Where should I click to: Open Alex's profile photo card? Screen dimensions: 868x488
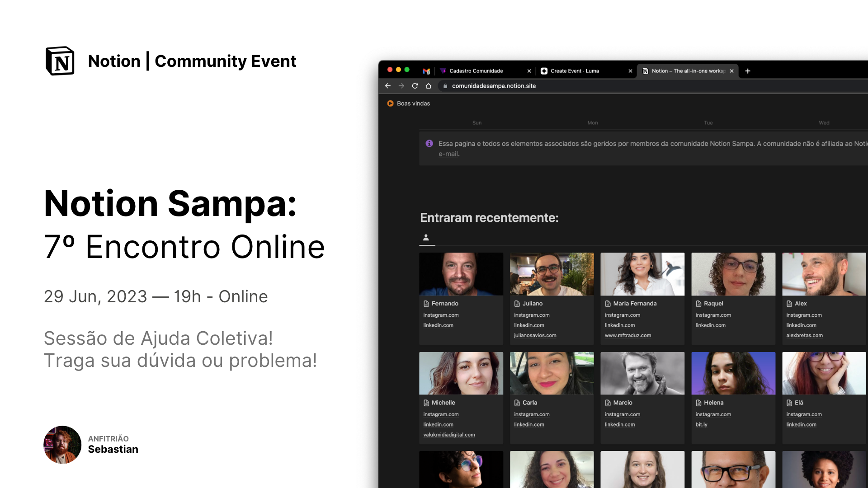[x=824, y=274]
